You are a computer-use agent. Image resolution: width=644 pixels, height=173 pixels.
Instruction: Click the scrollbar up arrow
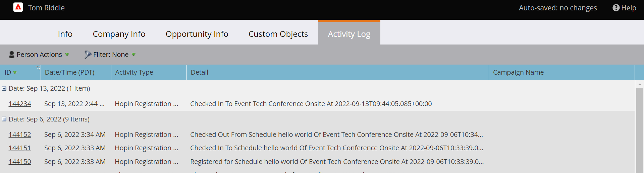coord(639,85)
